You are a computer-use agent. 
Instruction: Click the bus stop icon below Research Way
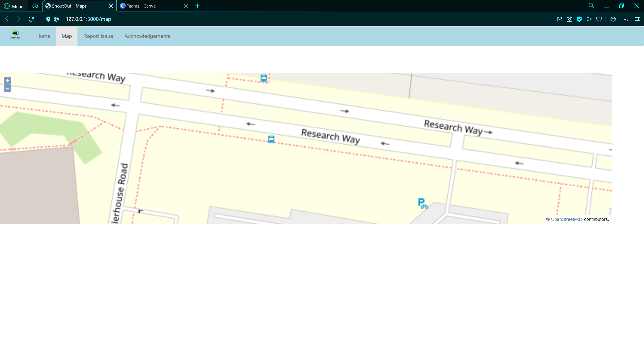[271, 139]
